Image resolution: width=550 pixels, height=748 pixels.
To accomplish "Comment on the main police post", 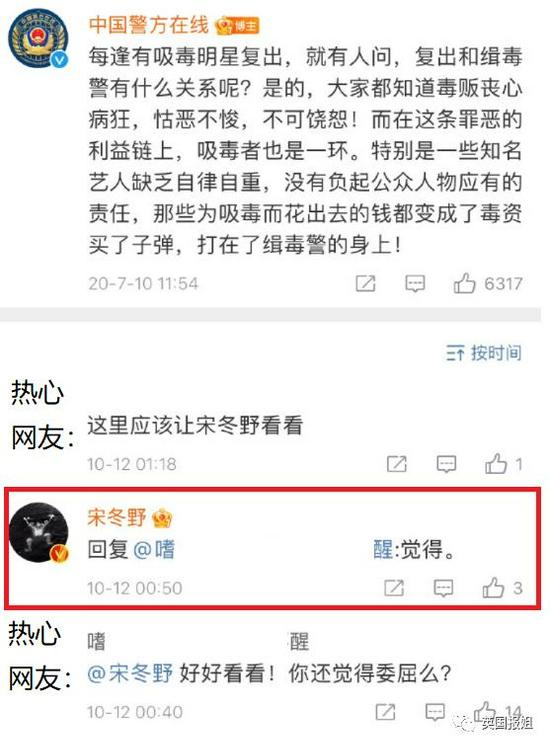I will (415, 284).
